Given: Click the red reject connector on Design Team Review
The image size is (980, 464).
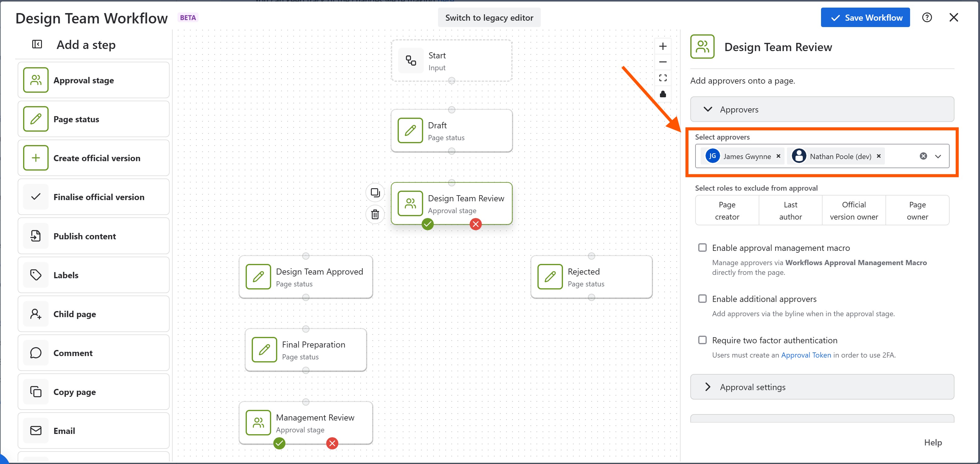Looking at the screenshot, I should (x=475, y=224).
